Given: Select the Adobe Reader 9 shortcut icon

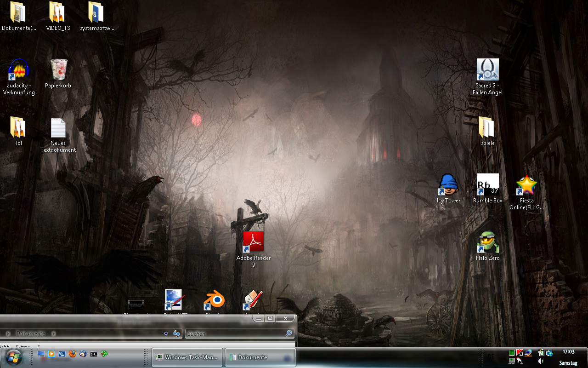Looking at the screenshot, I should tap(253, 242).
